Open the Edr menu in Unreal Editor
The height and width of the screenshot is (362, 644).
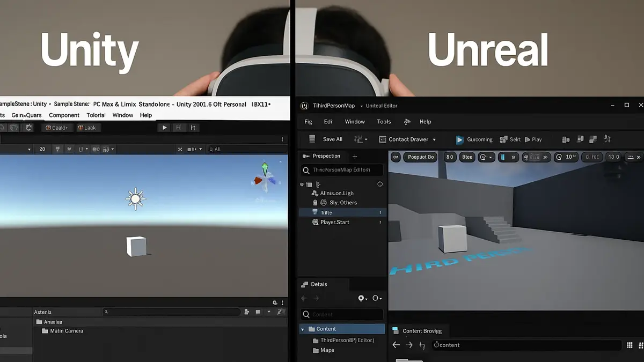[x=328, y=122]
